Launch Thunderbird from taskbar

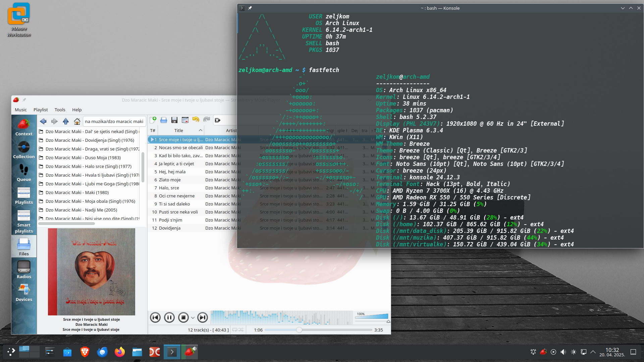[102, 352]
